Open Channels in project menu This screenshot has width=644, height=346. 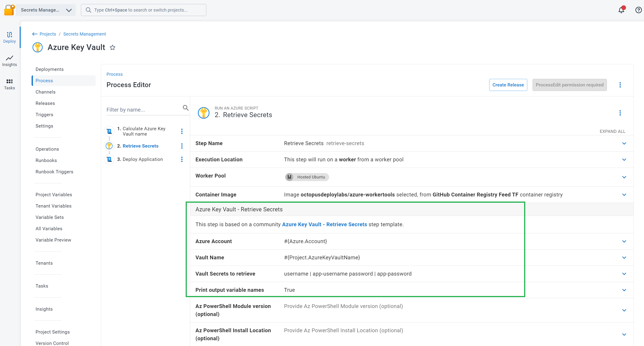(x=46, y=92)
